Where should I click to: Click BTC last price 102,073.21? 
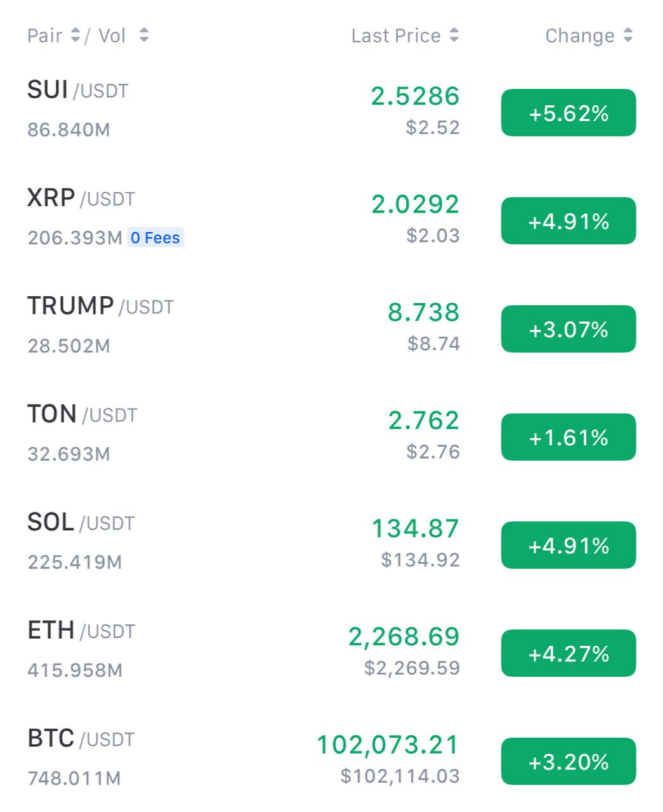(388, 745)
